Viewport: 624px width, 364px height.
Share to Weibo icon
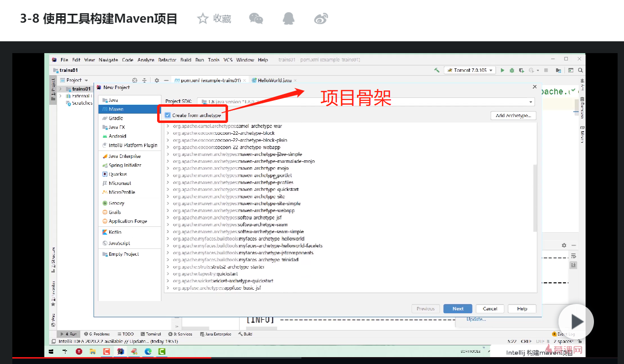(321, 19)
